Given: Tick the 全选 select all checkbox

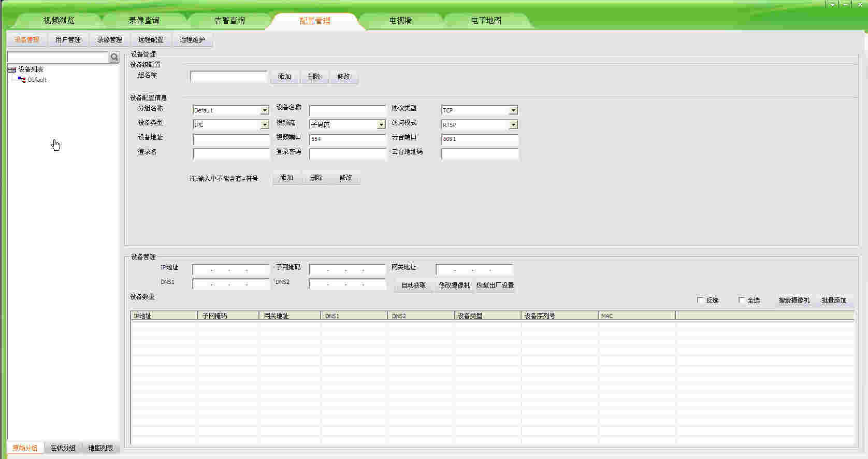Looking at the screenshot, I should tap(742, 300).
